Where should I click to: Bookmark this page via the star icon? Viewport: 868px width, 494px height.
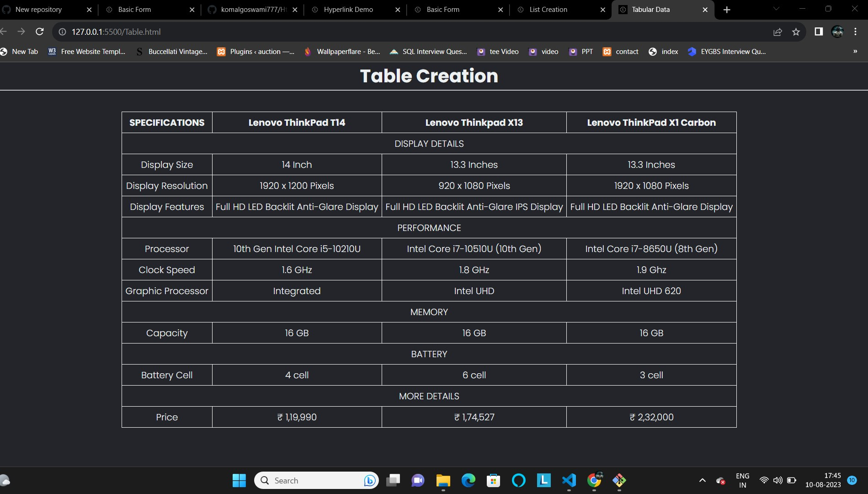tap(796, 32)
